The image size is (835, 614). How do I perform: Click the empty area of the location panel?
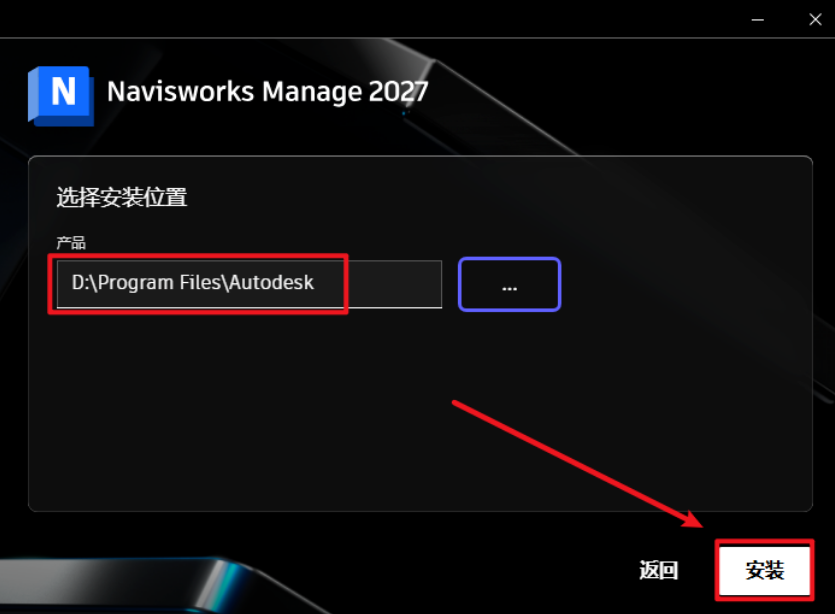point(421,410)
